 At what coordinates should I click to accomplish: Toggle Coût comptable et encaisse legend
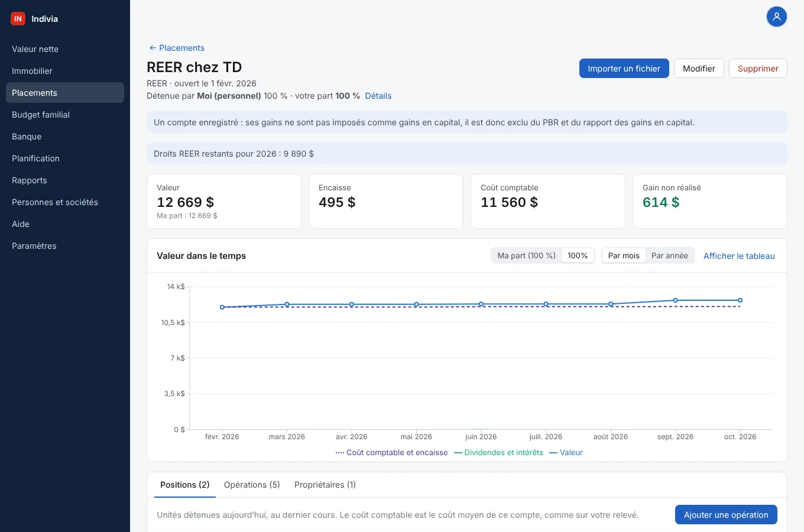(391, 453)
